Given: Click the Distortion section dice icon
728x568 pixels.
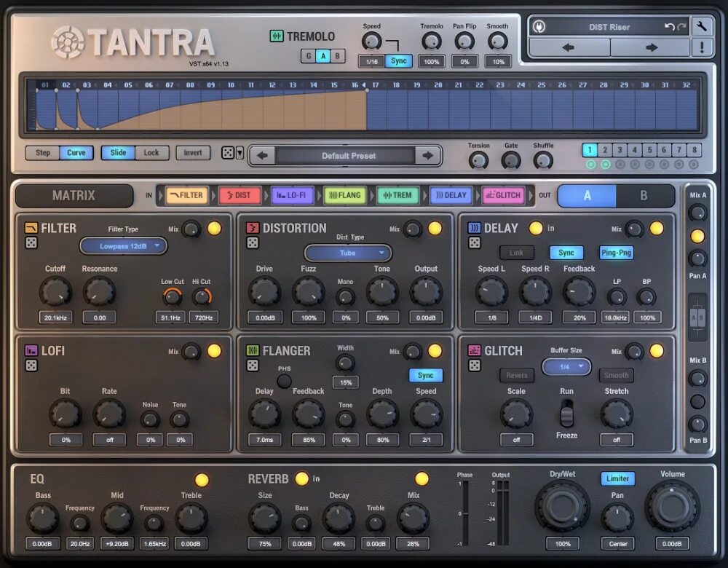Looking at the screenshot, I should click(253, 243).
